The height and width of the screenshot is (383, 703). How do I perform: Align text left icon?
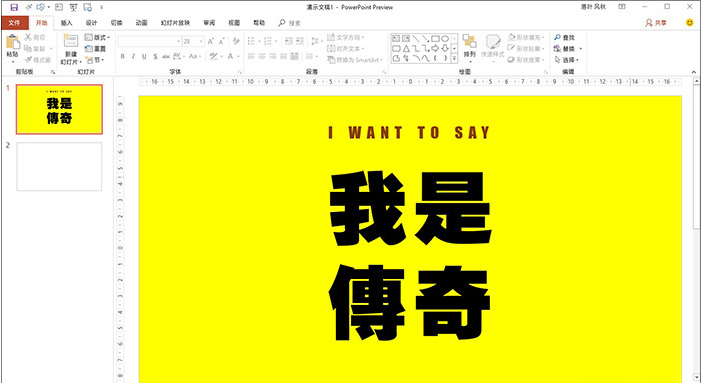(x=251, y=56)
